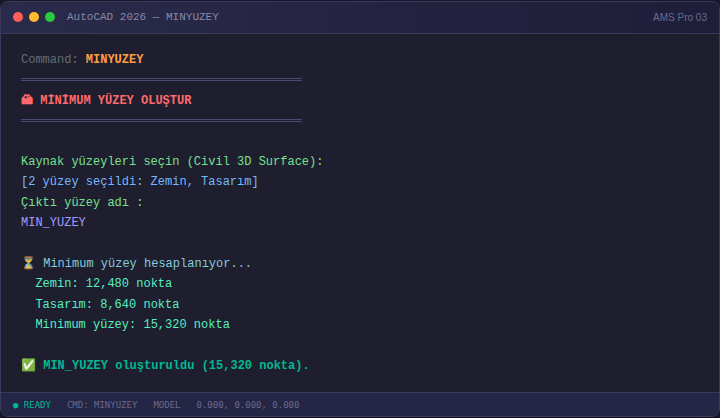Click the 'AMS Pro 03' label
The image size is (720, 418).
pyautogui.click(x=680, y=17)
